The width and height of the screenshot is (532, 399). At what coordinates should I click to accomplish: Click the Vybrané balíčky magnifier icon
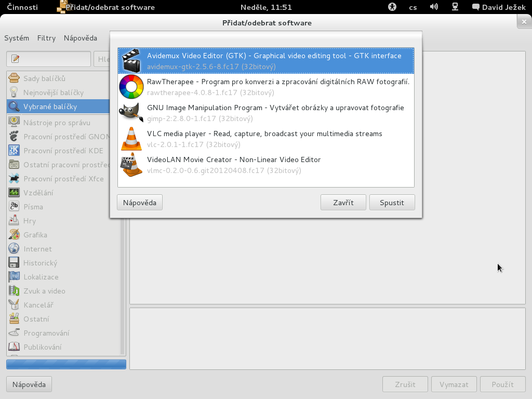[x=14, y=106]
